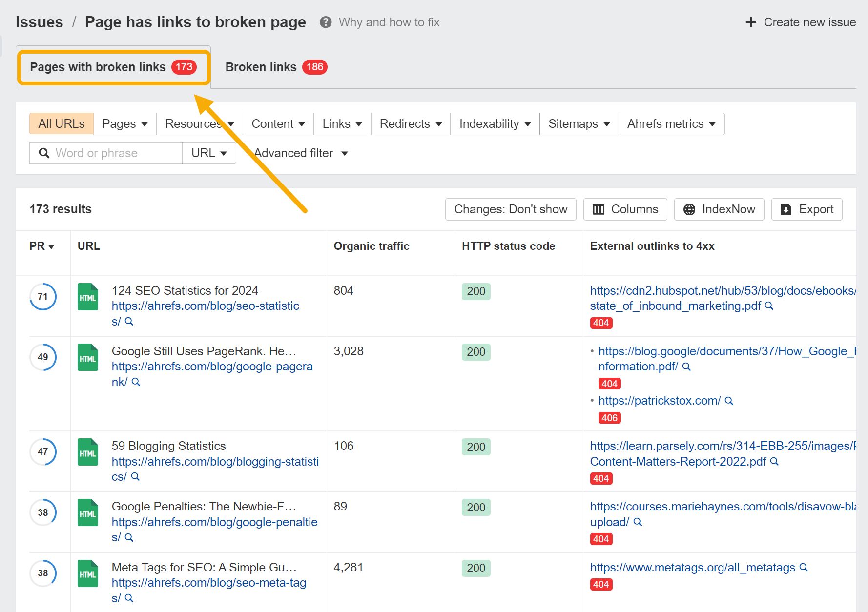The width and height of the screenshot is (868, 612).
Task: Open the patrickstox.com broken link
Action: [x=659, y=400]
